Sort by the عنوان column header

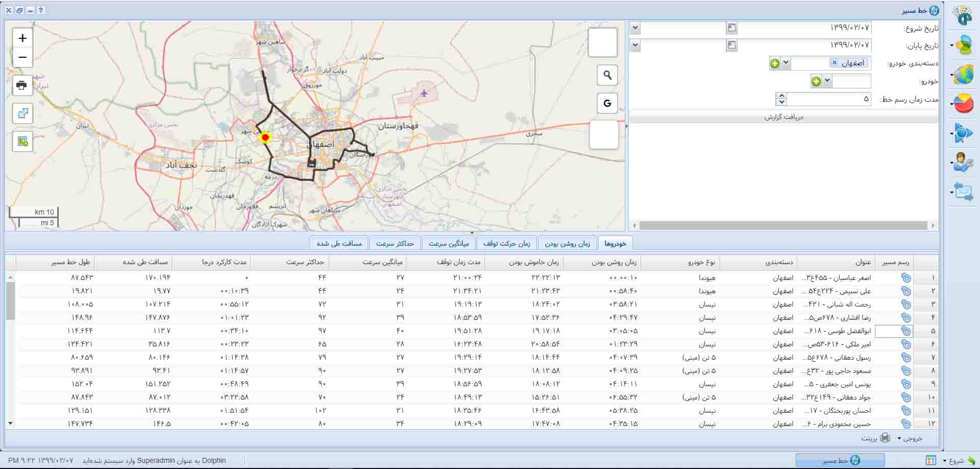[836, 262]
